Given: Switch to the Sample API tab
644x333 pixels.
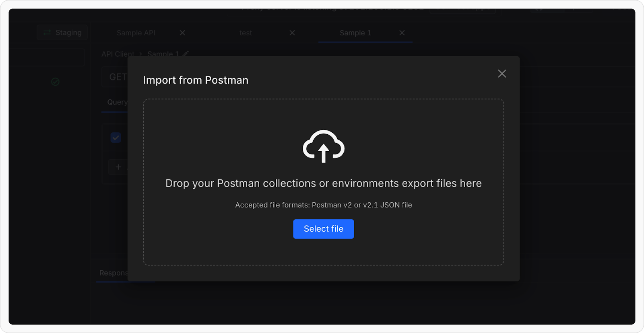Looking at the screenshot, I should pos(136,33).
